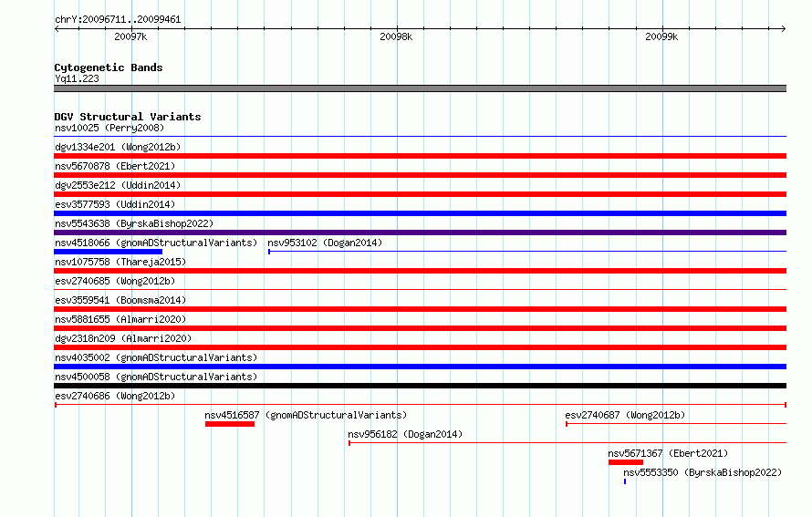Viewport: 812px width, 517px height.
Task: Click the nsv953102 (Dogan2014) label
Action: pos(325,243)
